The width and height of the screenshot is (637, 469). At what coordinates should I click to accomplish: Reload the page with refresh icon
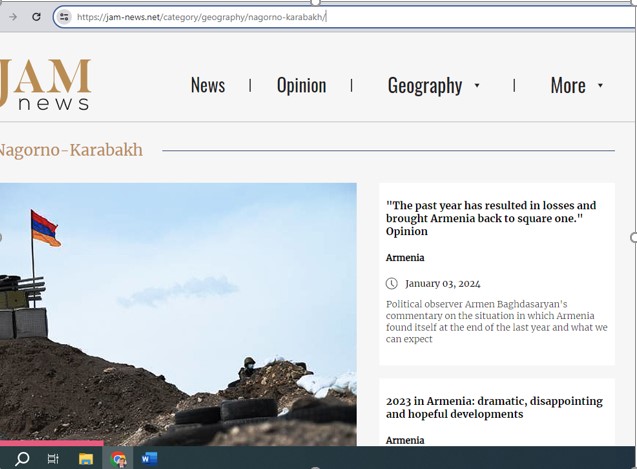37,17
